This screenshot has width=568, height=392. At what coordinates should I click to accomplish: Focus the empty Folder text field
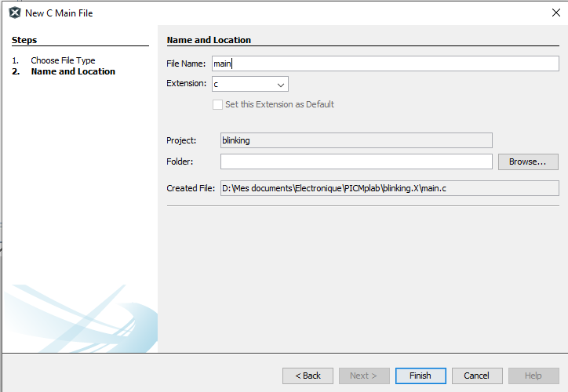356,162
